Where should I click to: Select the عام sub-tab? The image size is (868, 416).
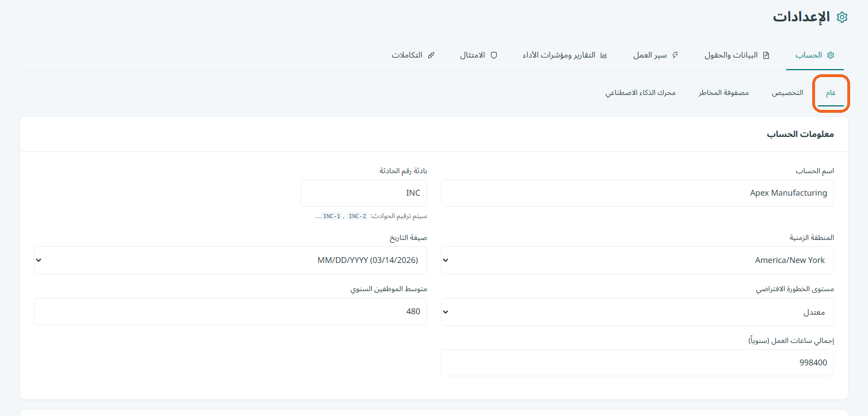pyautogui.click(x=831, y=93)
